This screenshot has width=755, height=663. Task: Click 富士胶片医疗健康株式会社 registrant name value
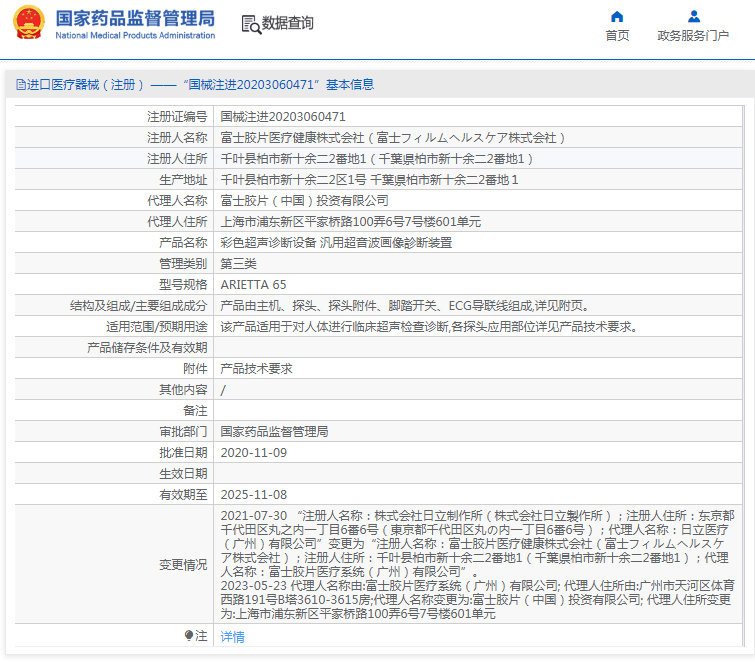coord(393,138)
